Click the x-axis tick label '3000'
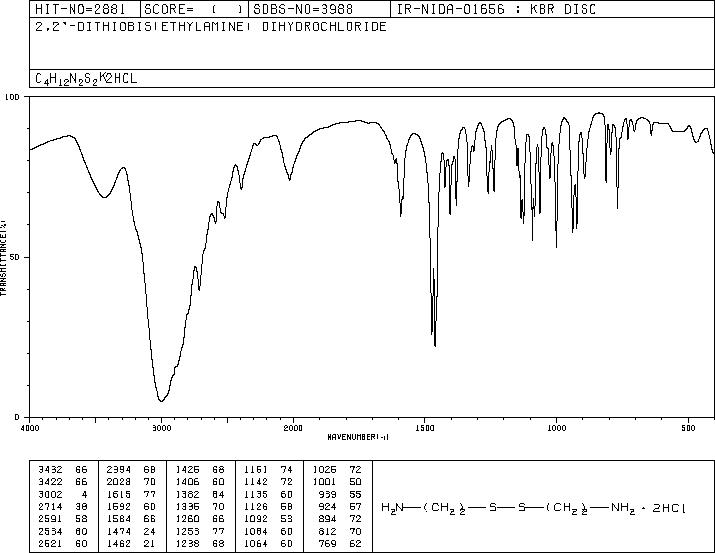 coord(162,428)
